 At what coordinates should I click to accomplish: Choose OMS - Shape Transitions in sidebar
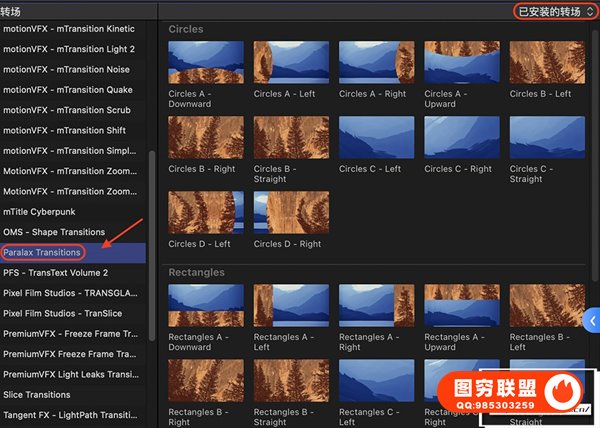click(55, 232)
